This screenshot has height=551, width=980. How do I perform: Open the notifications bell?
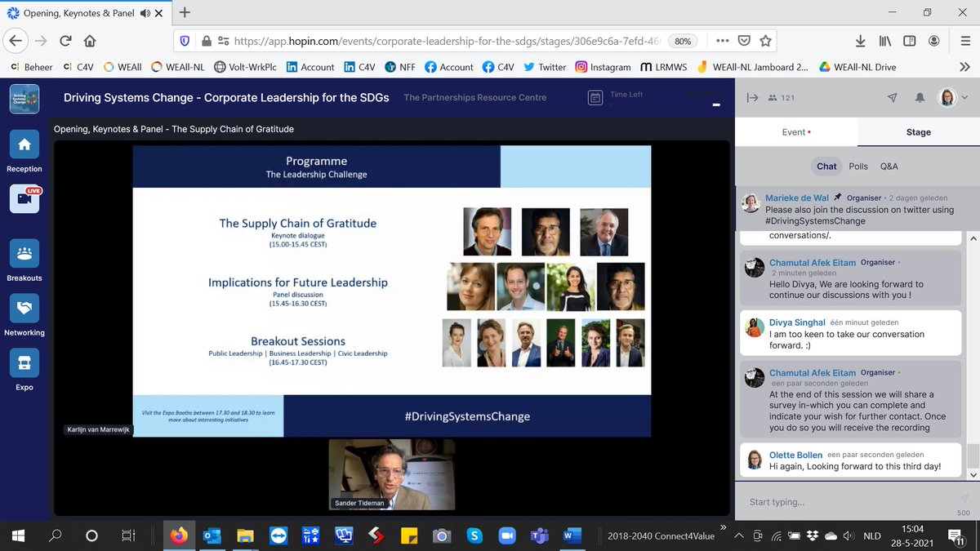[920, 97]
